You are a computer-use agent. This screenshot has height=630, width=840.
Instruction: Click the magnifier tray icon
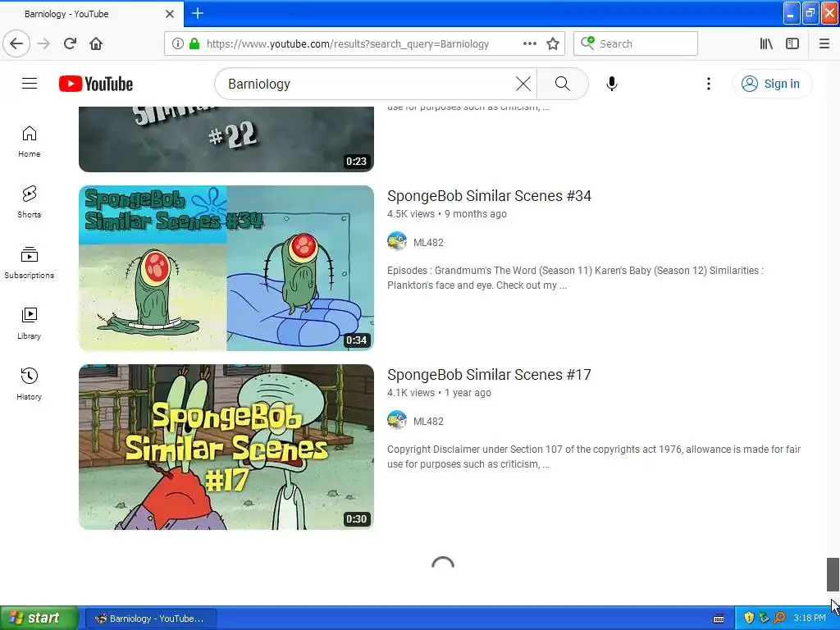779,618
